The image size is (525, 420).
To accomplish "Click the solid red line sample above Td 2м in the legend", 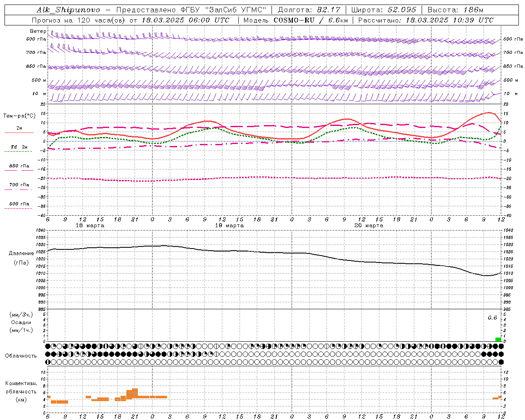I will [x=19, y=132].
